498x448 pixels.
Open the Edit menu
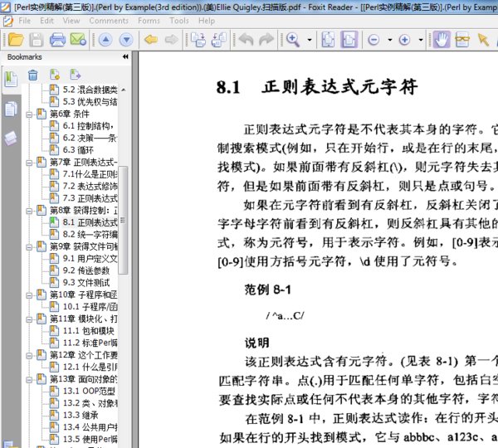46,21
